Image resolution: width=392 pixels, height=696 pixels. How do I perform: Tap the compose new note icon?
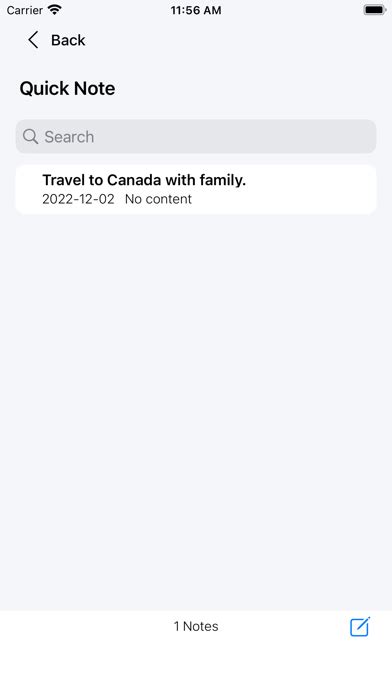(x=360, y=627)
